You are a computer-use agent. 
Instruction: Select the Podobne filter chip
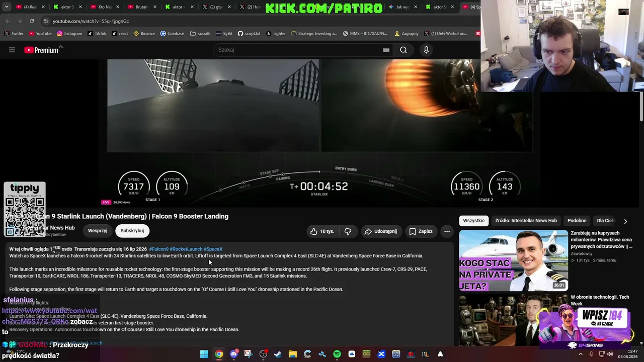point(577,221)
